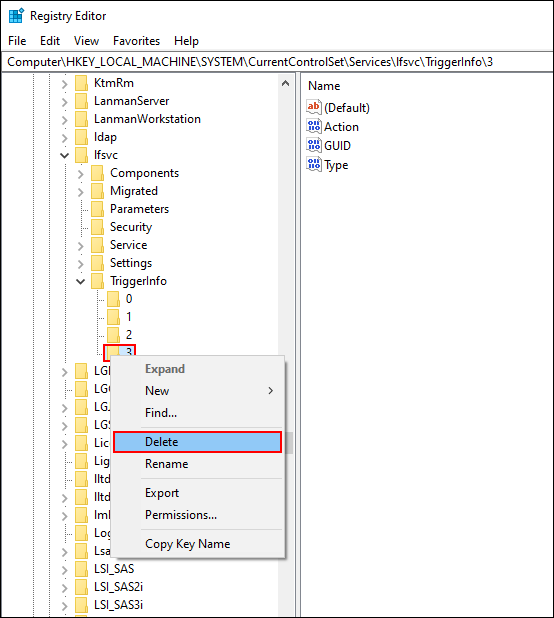Click the lfsvc folder icon
The height and width of the screenshot is (618, 554).
tap(82, 155)
